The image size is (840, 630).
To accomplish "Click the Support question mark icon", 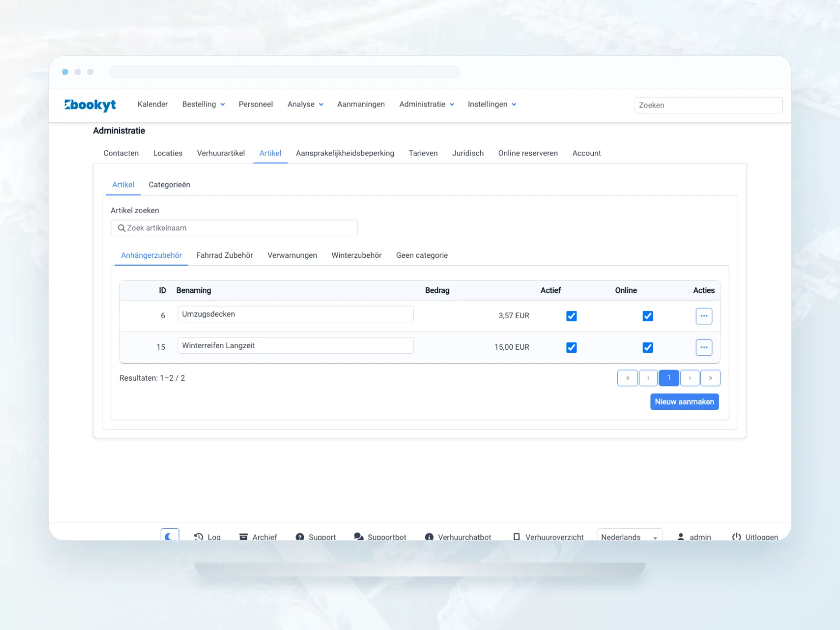I will click(300, 537).
